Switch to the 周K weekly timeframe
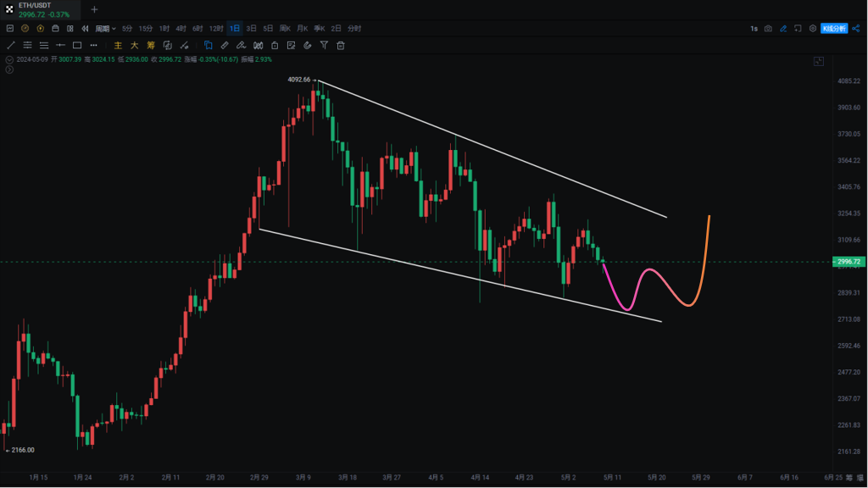The height and width of the screenshot is (488, 868). pyautogui.click(x=285, y=28)
